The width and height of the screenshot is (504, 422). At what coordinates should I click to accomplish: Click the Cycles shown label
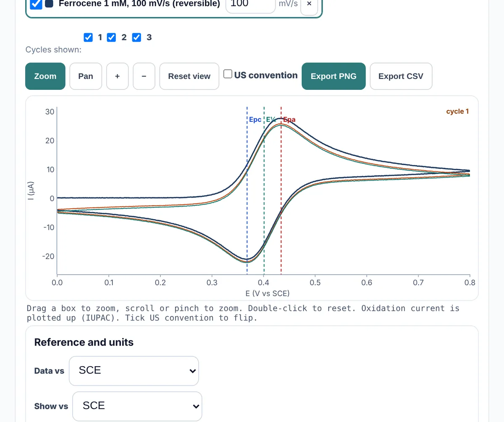pos(53,50)
